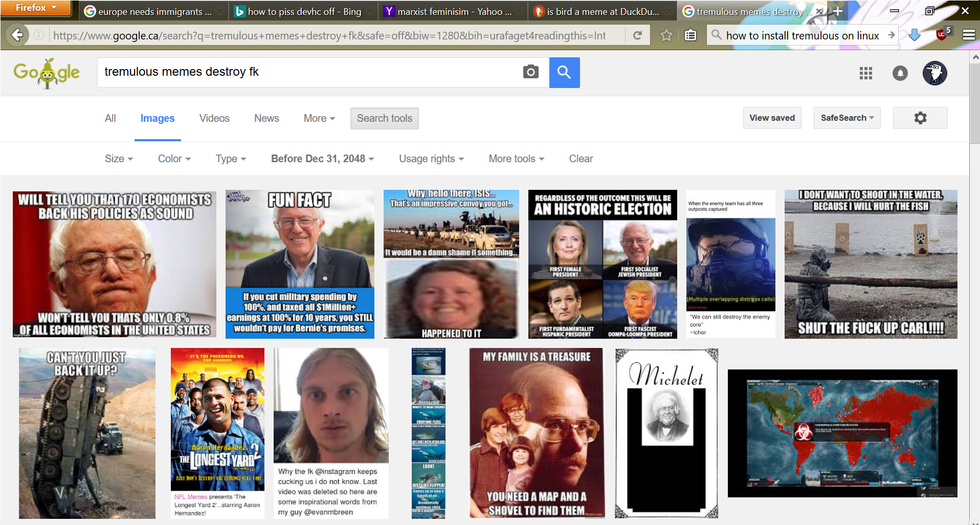Open Google notifications bell
The image size is (980, 525).
[900, 73]
